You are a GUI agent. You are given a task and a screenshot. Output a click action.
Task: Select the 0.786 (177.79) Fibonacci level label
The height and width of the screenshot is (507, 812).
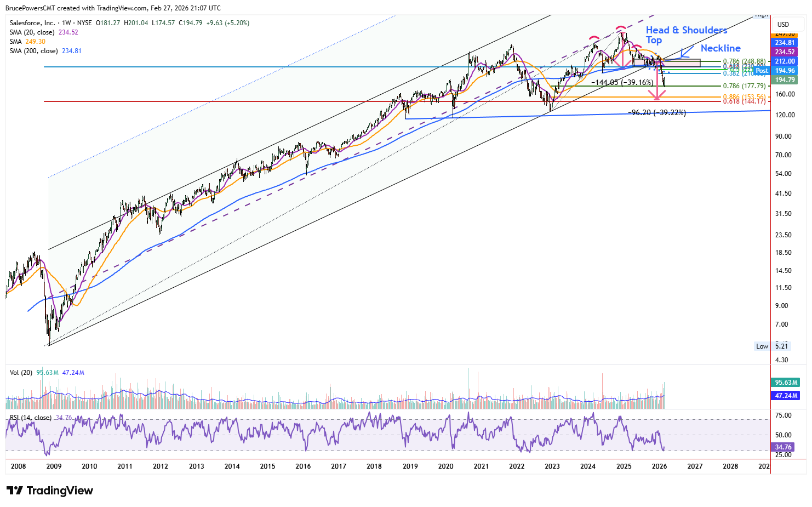[744, 86]
